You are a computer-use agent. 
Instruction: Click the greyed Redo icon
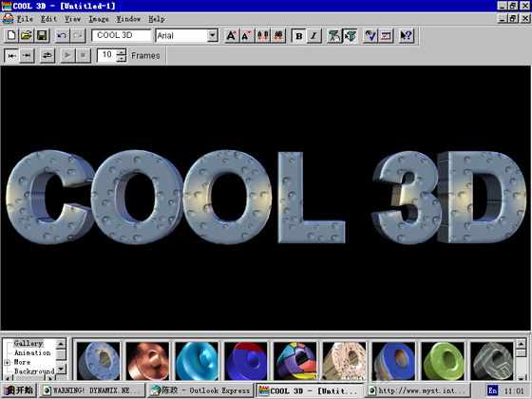78,36
